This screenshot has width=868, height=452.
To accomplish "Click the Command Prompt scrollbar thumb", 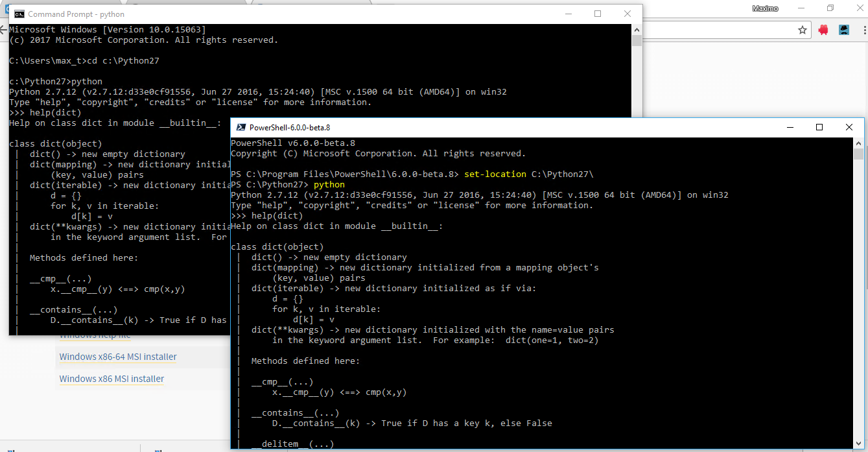I will pos(636,40).
